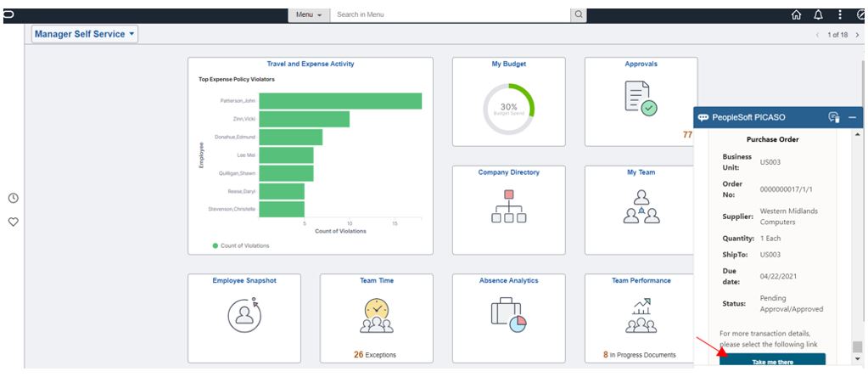Image resolution: width=868 pixels, height=377 pixels.
Task: Open the notifications bell icon
Action: tap(818, 15)
